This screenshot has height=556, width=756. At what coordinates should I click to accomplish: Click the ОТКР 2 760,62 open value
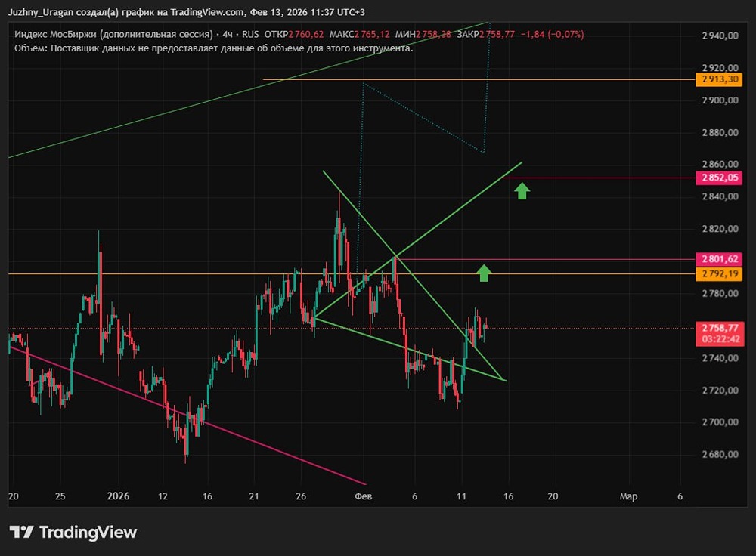point(294,34)
